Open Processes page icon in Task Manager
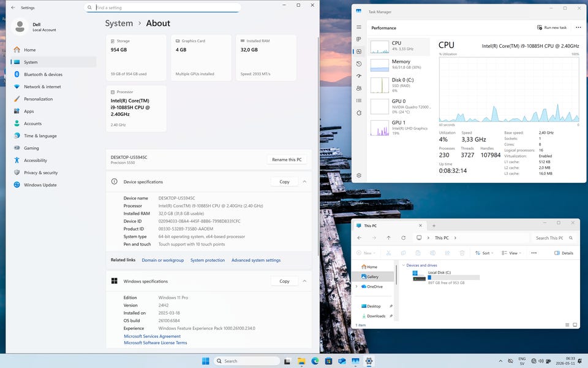Screen dimensions: 588x368 tap(359, 39)
